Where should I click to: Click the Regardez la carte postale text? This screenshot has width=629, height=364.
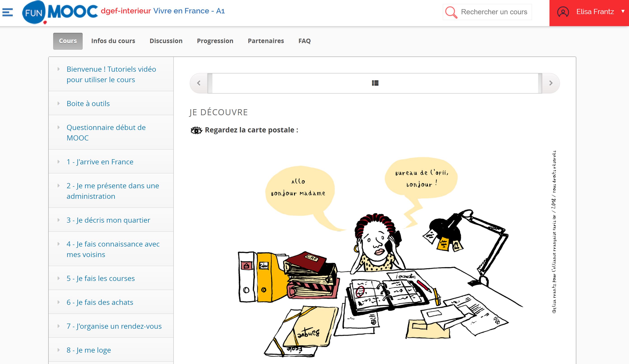[251, 130]
